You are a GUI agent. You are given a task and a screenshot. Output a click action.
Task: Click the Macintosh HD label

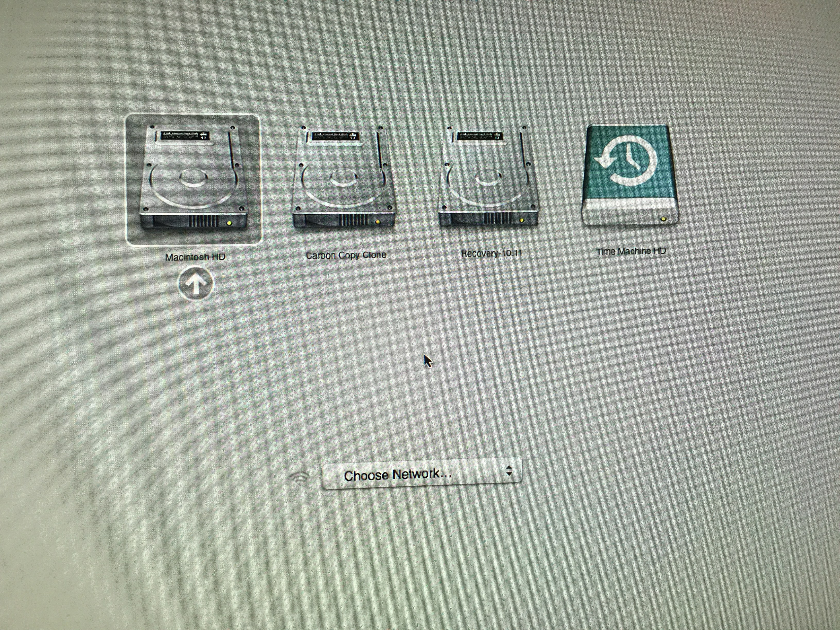[x=195, y=257]
